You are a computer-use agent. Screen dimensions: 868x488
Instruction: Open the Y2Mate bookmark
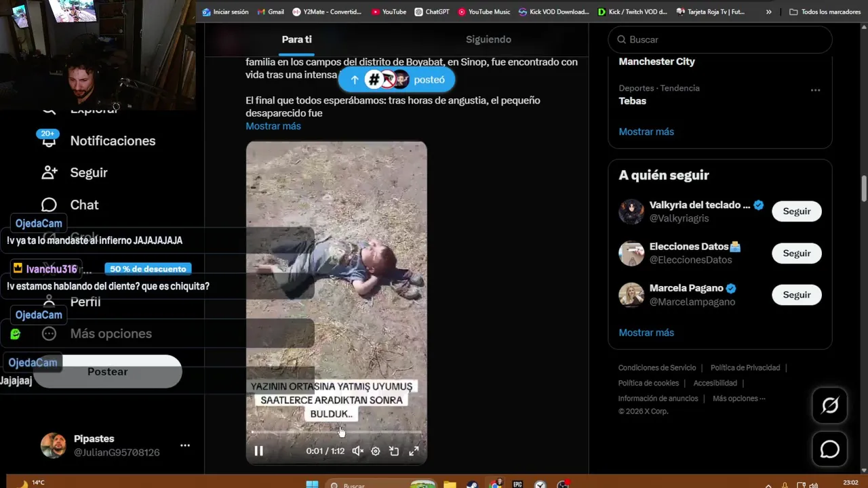click(x=327, y=12)
